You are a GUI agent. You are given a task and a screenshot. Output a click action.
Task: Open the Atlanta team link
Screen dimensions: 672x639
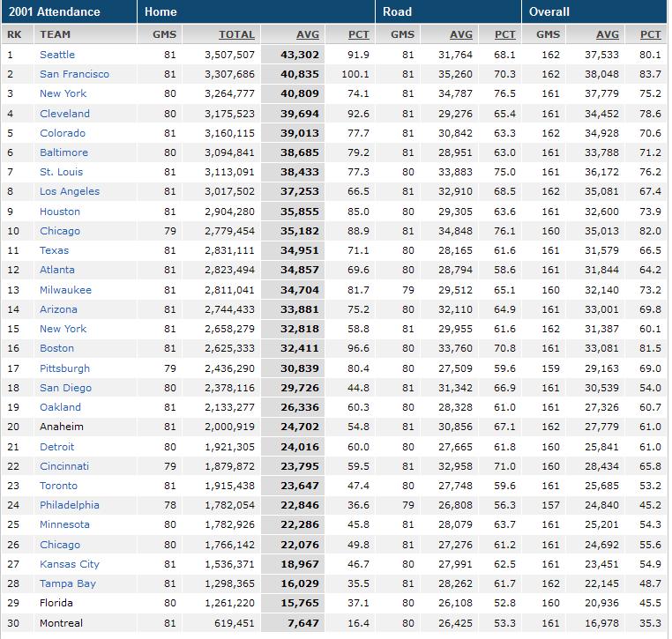click(57, 270)
